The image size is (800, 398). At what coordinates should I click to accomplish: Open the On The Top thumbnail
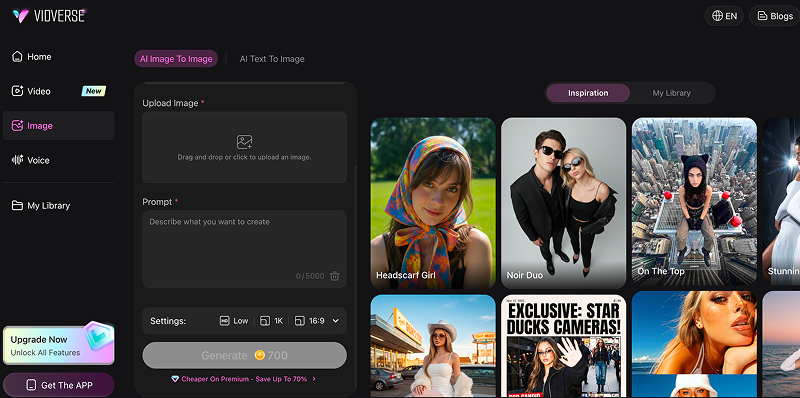(694, 201)
